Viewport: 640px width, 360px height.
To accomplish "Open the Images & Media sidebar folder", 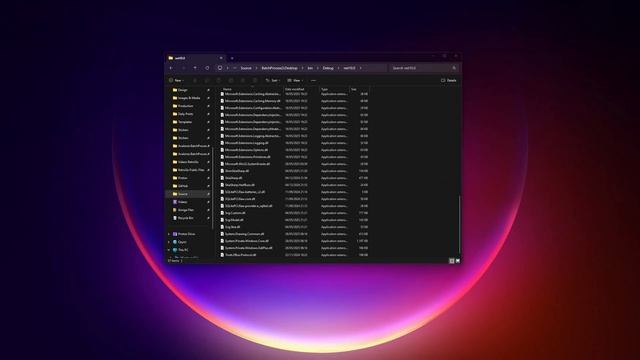I will 190,98.
